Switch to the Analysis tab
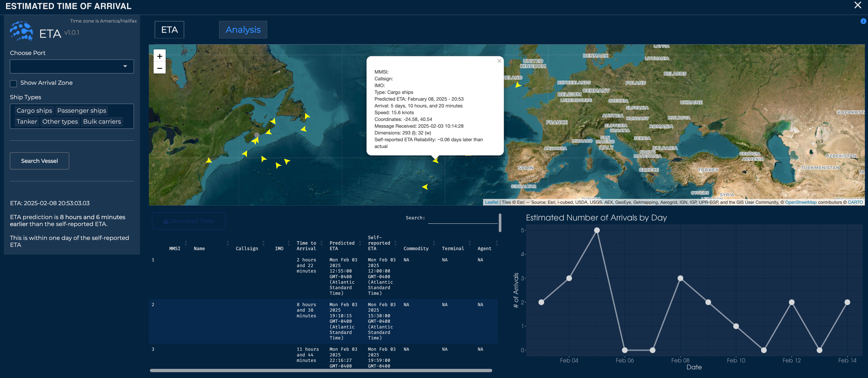Image resolution: width=868 pixels, height=378 pixels. (243, 30)
